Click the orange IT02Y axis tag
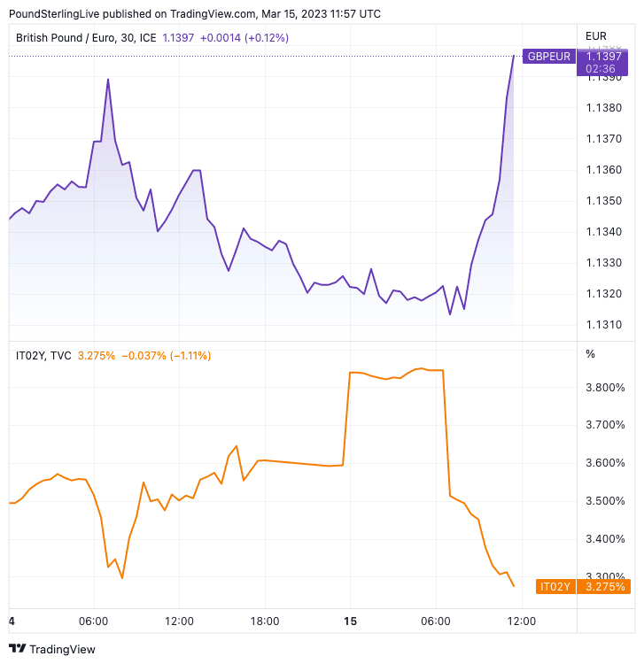Screen dimensions: 644x664 pos(556,586)
